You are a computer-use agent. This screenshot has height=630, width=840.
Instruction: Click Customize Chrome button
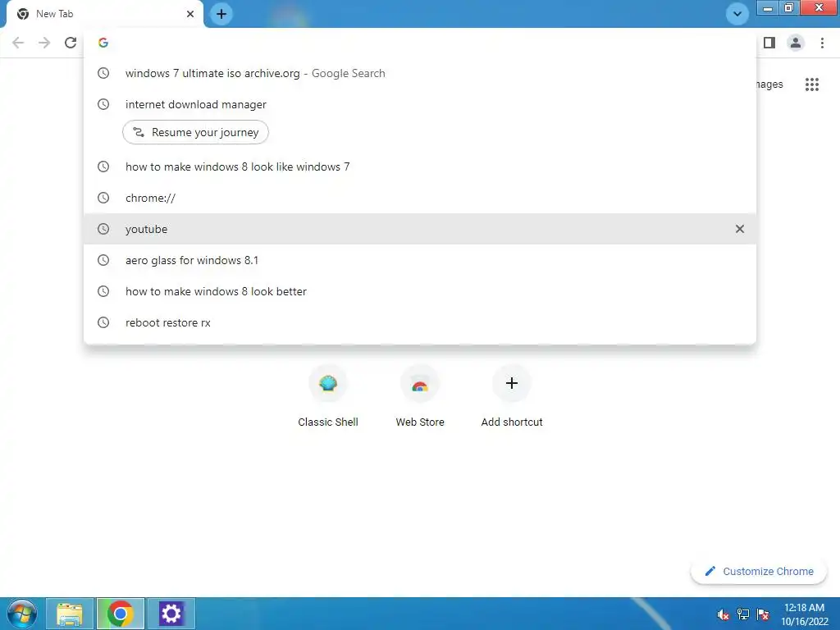pyautogui.click(x=759, y=572)
